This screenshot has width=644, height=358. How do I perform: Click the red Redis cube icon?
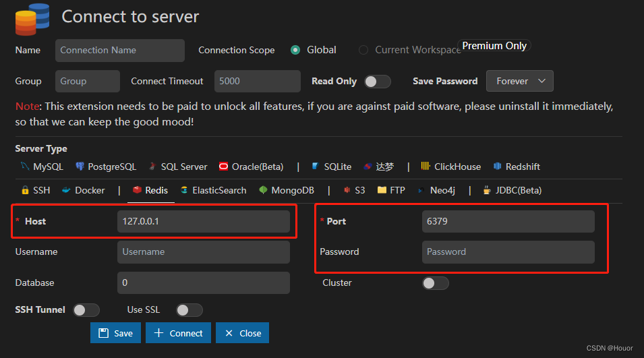(x=137, y=189)
